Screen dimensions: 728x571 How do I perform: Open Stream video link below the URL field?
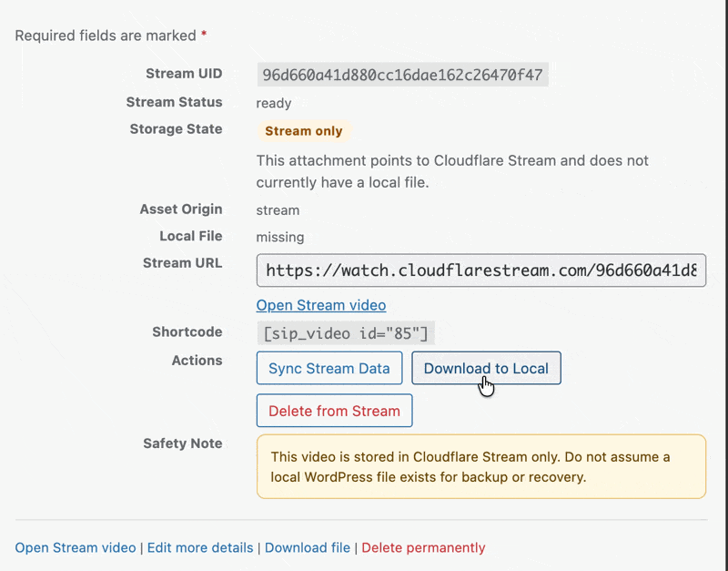320,305
